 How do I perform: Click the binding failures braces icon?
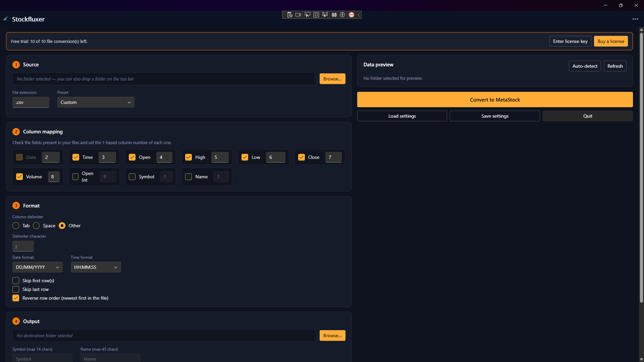point(334,15)
